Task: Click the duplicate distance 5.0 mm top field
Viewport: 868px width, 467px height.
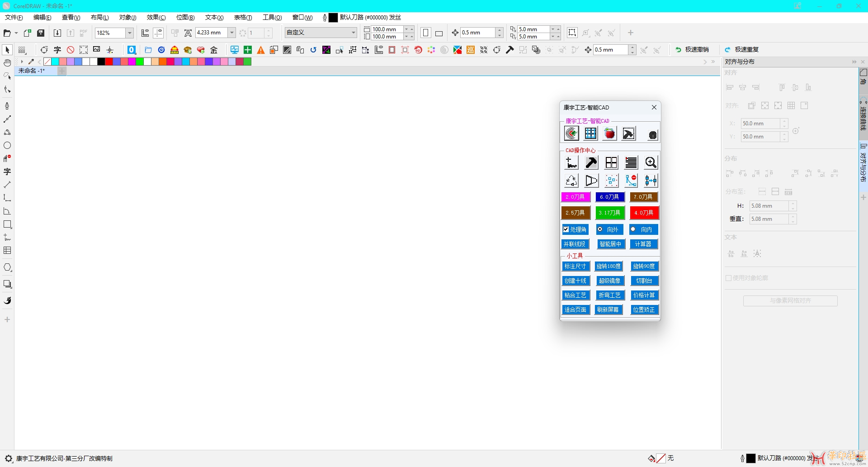Action: pos(533,29)
